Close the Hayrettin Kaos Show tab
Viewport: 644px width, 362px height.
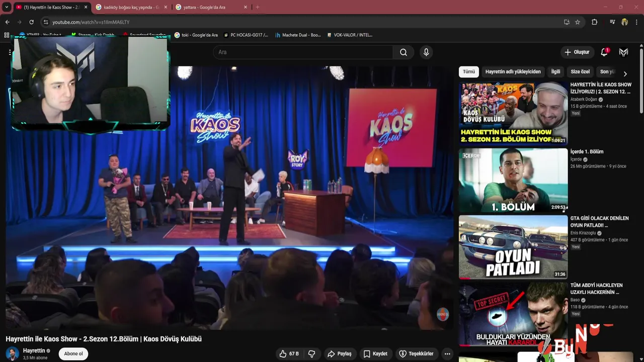[x=86, y=8]
